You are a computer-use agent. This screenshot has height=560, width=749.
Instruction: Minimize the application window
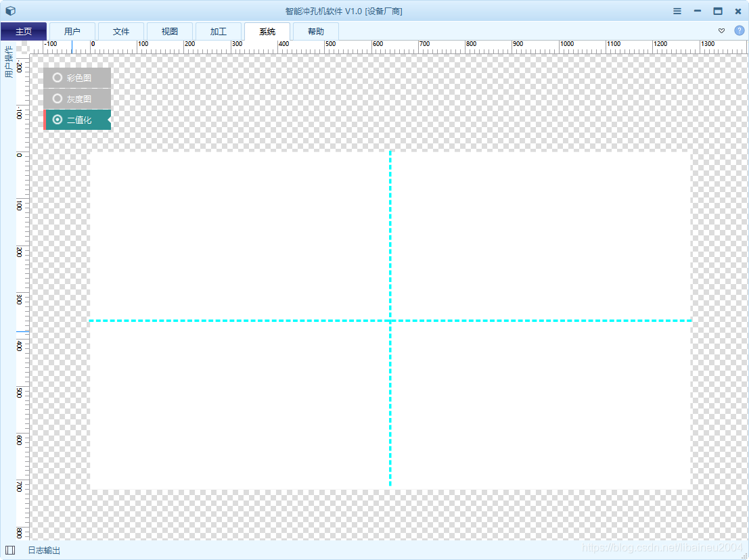pos(698,11)
